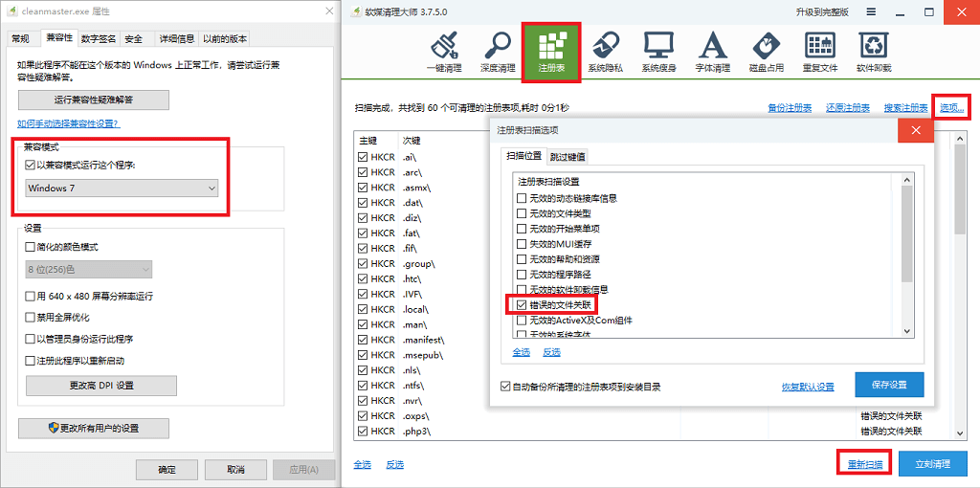Image resolution: width=980 pixels, height=488 pixels.
Task: Select the 扫描位置 tab
Action: [x=523, y=156]
